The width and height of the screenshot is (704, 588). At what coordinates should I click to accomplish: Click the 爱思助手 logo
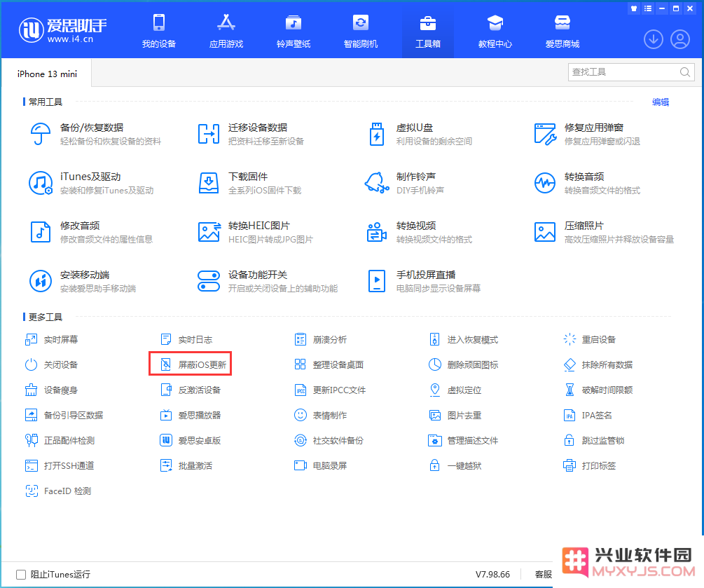tap(63, 31)
